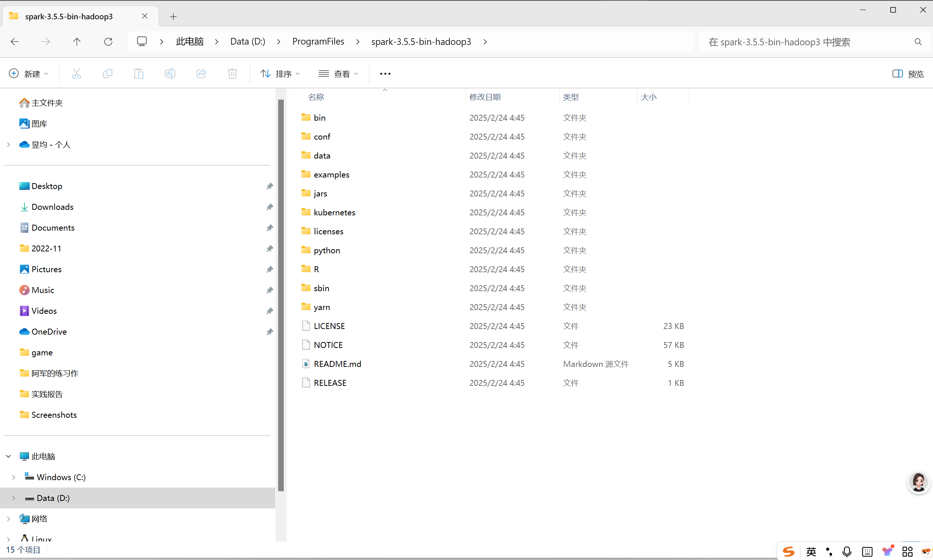Click the Copy icon in toolbar
Screen dimensions: 933x560
(108, 74)
